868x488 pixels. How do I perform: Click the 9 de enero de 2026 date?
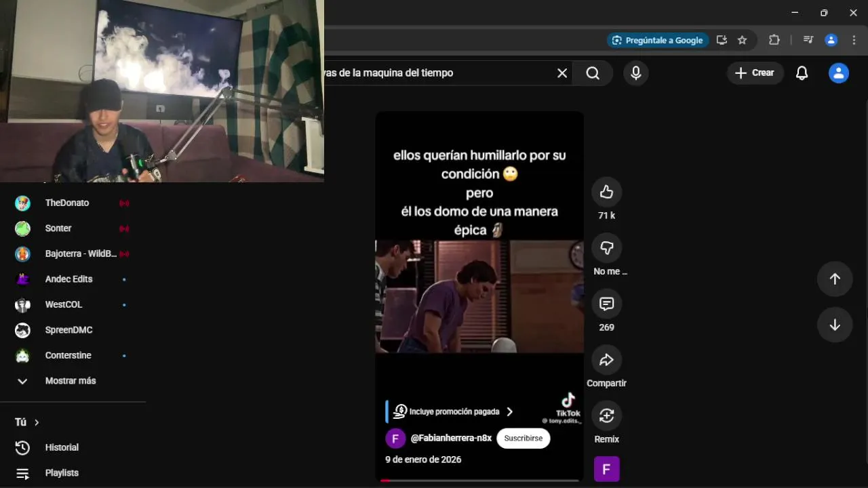pos(423,460)
